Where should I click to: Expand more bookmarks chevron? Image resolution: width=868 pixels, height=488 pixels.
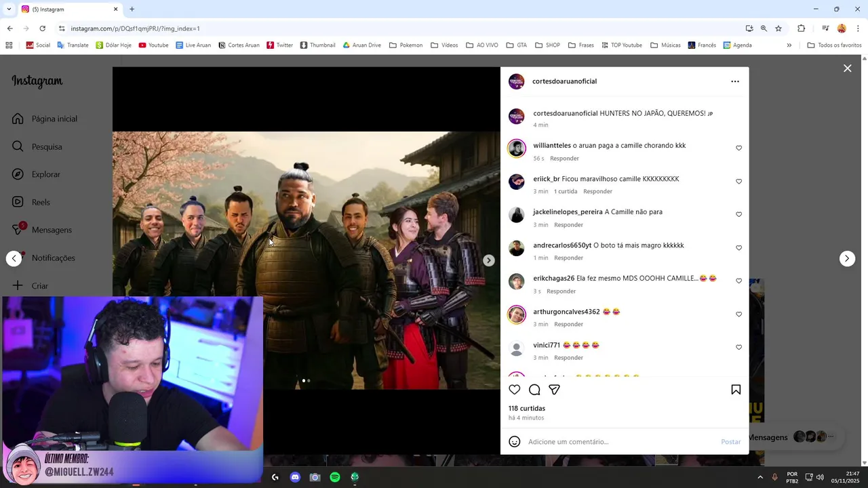click(x=789, y=45)
